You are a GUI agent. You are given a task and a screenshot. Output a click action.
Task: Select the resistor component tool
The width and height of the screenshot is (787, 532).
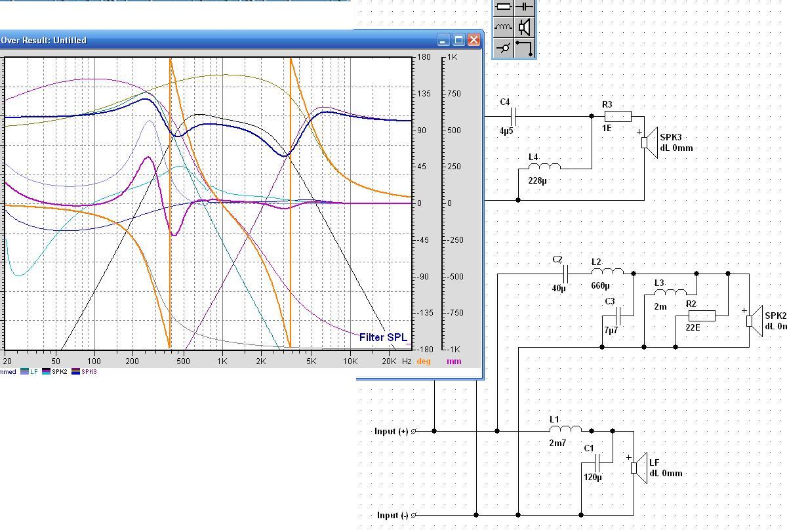pos(503,7)
